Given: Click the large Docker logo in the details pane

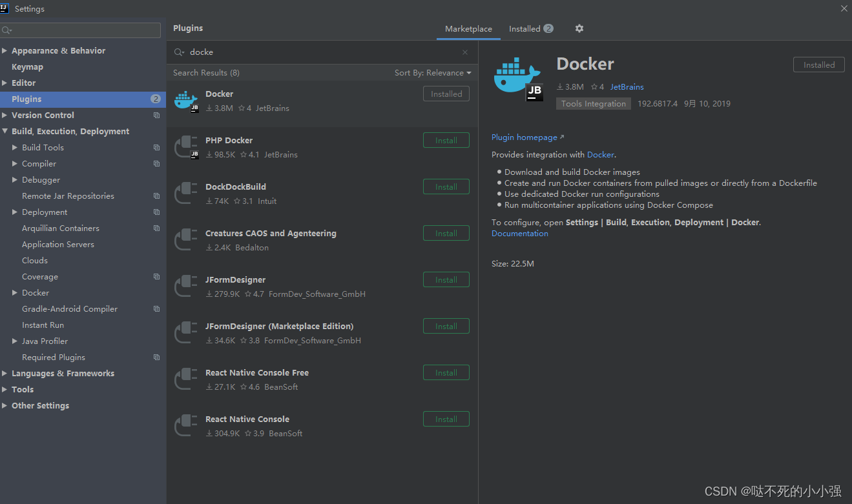Looking at the screenshot, I should point(518,78).
